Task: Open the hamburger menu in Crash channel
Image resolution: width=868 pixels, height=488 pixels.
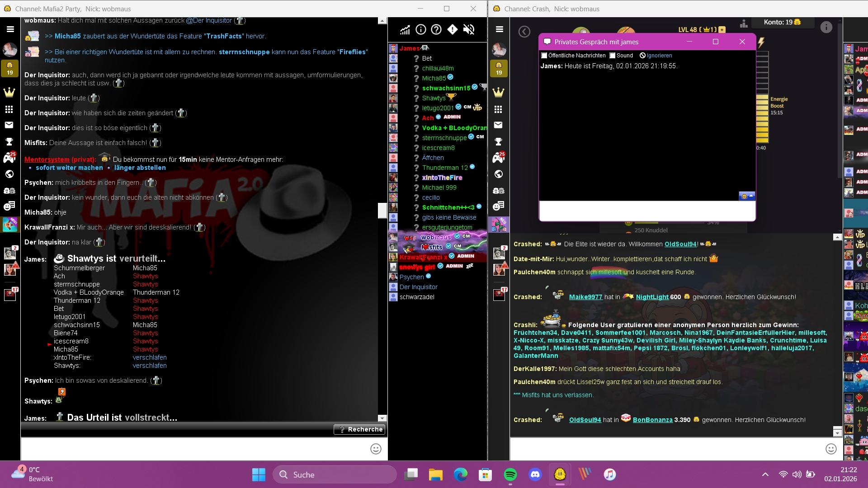Action: [499, 29]
